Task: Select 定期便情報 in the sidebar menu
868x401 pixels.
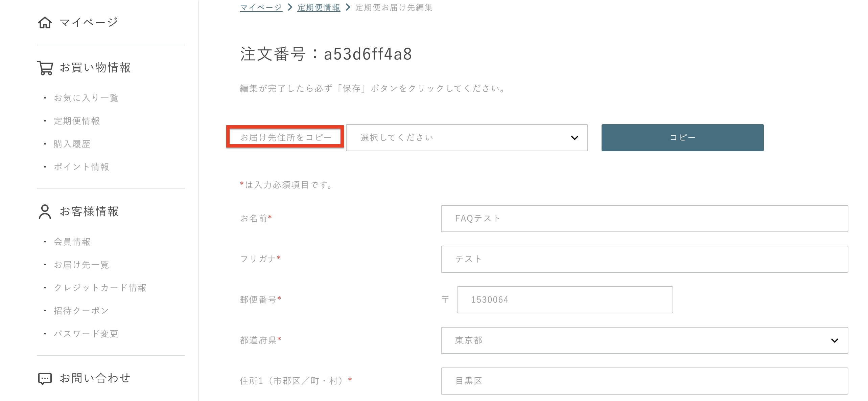Action: 77,121
